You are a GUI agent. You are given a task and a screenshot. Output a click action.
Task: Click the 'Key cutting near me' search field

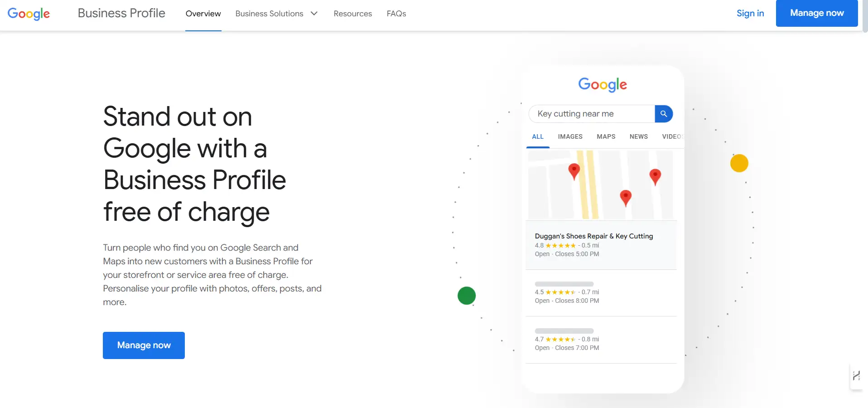point(592,114)
